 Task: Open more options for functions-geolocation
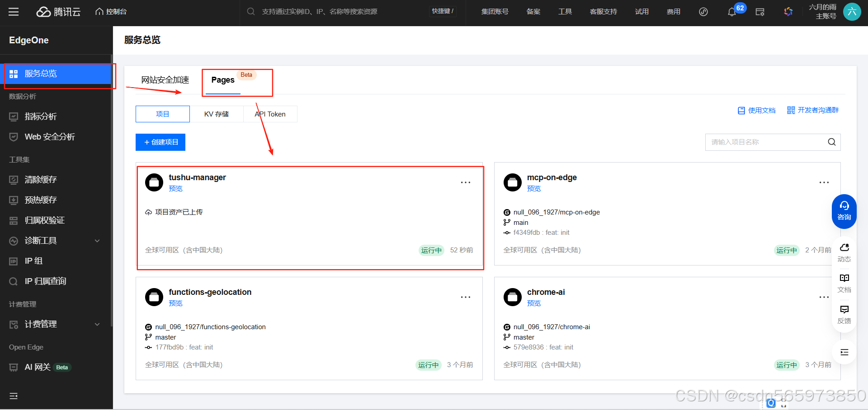point(466,297)
